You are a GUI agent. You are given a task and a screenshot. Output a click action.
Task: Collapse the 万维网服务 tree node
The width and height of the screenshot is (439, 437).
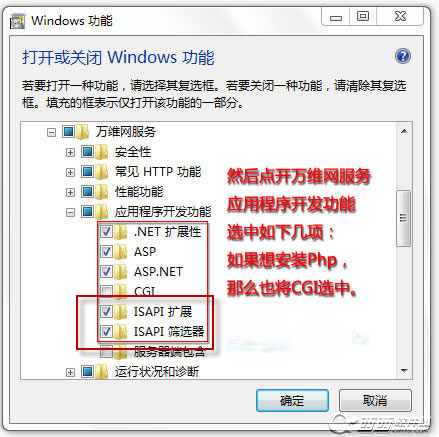tap(51, 133)
